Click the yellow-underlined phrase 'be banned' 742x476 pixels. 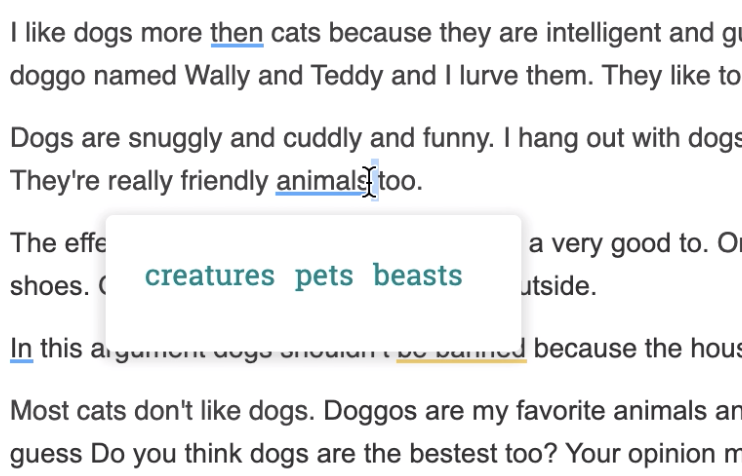(x=461, y=350)
